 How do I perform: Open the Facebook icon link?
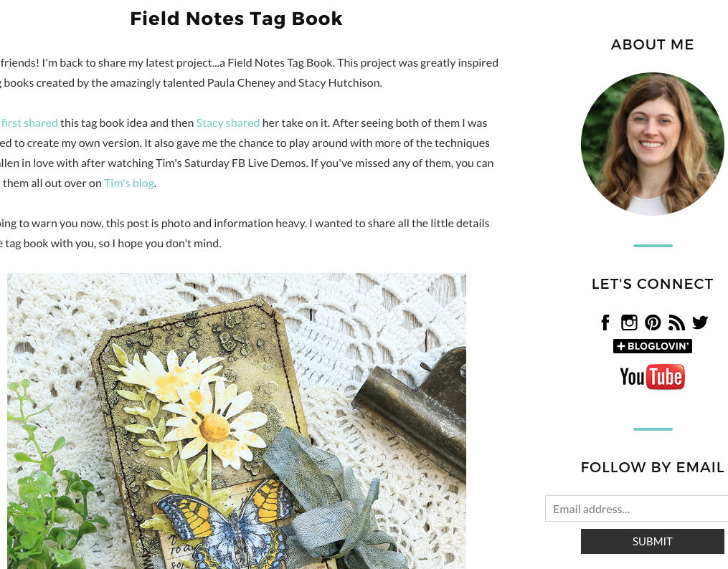pos(605,322)
